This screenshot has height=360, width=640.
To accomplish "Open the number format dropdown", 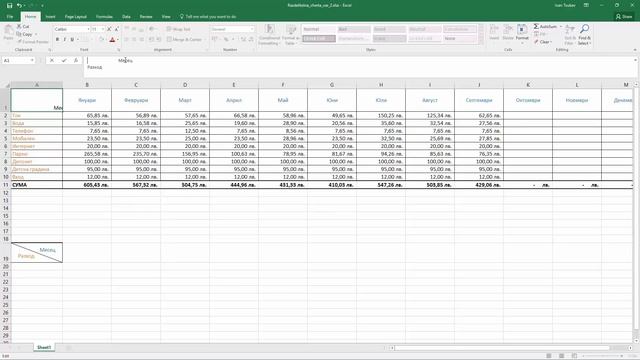I will (252, 29).
